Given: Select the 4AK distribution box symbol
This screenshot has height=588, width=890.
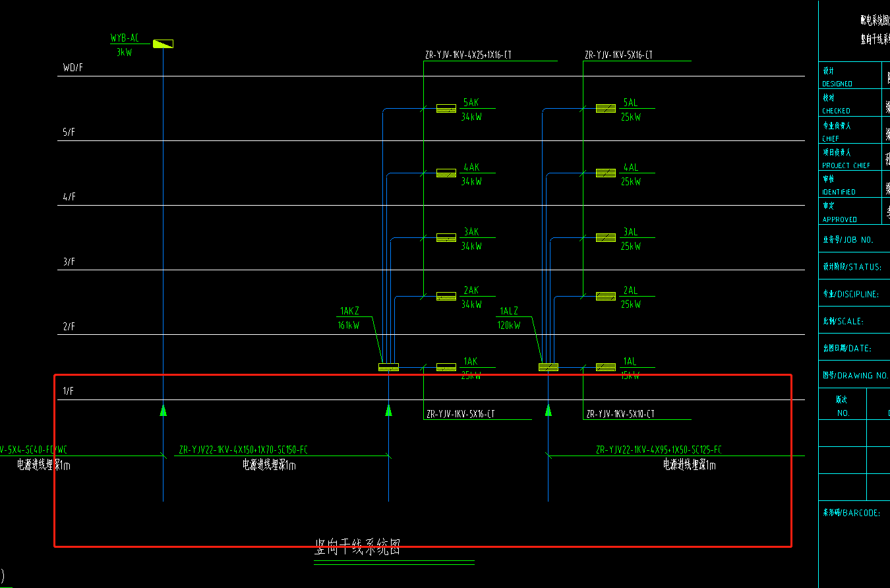Looking at the screenshot, I should (x=446, y=173).
